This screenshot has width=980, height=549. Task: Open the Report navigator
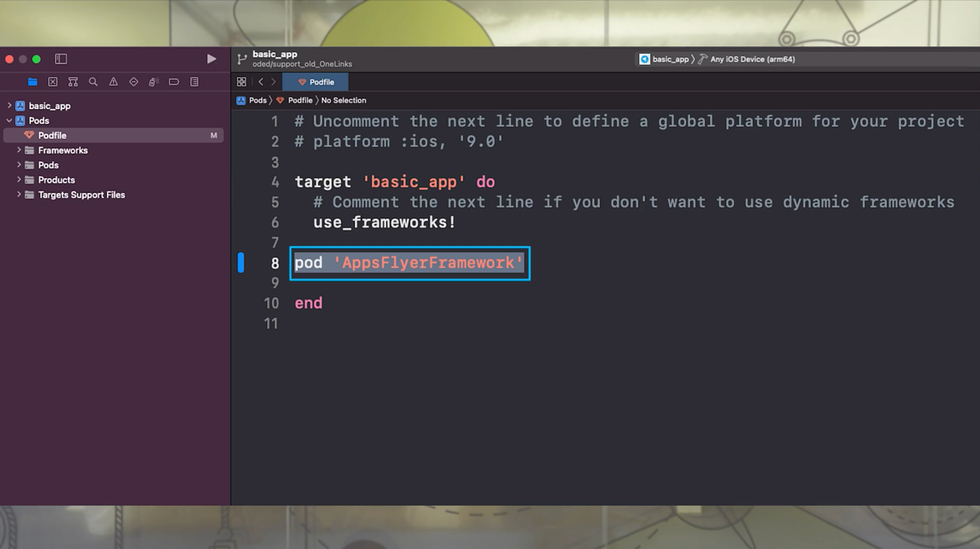[x=194, y=82]
